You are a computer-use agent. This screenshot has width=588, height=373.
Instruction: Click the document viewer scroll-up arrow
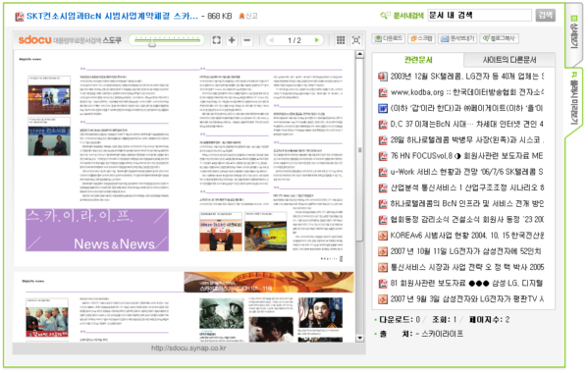pyautogui.click(x=359, y=54)
